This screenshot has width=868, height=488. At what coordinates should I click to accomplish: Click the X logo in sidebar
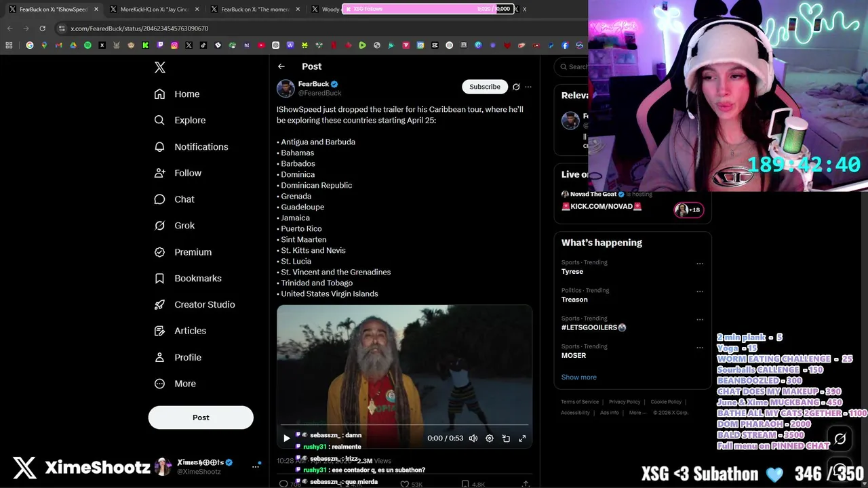[160, 67]
